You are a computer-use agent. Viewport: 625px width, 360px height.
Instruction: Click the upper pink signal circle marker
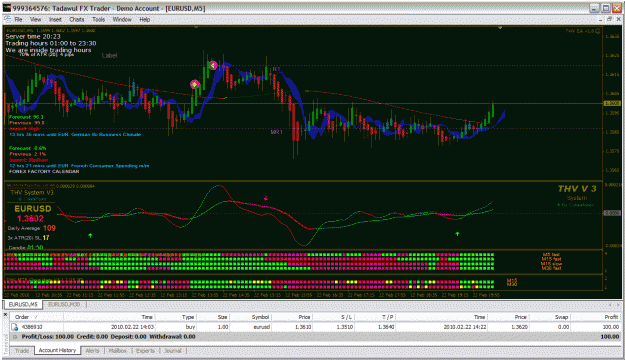(213, 65)
